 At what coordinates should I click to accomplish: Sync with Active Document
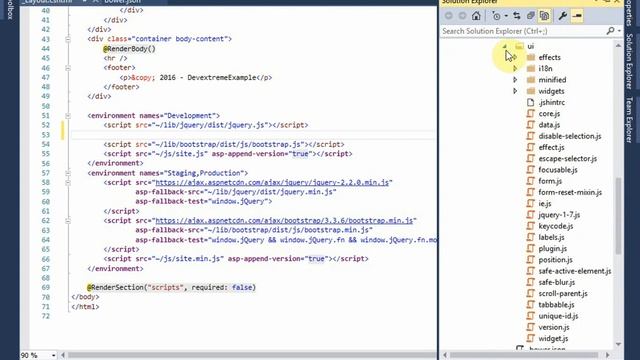[x=517, y=16]
